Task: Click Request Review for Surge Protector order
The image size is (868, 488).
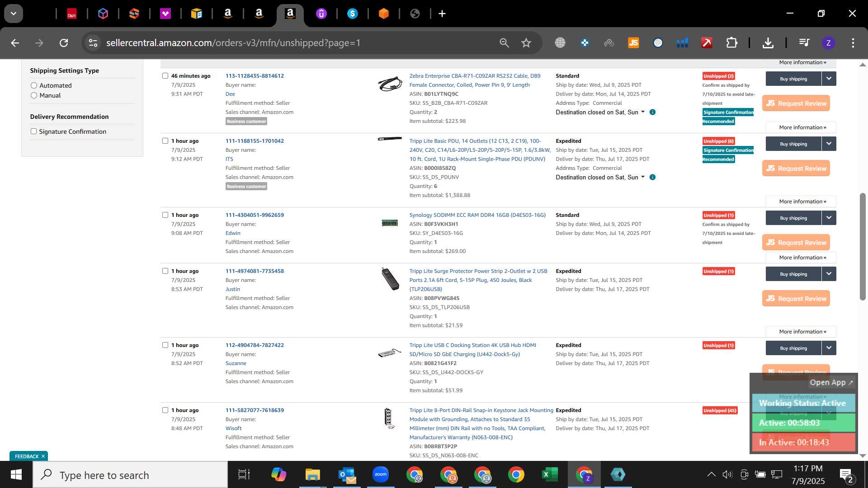Action: [796, 298]
